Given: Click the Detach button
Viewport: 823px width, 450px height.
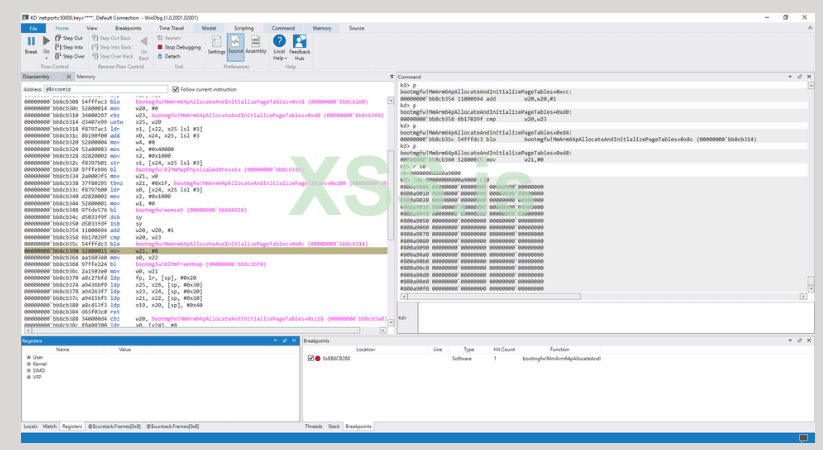Looking at the screenshot, I should coord(172,56).
